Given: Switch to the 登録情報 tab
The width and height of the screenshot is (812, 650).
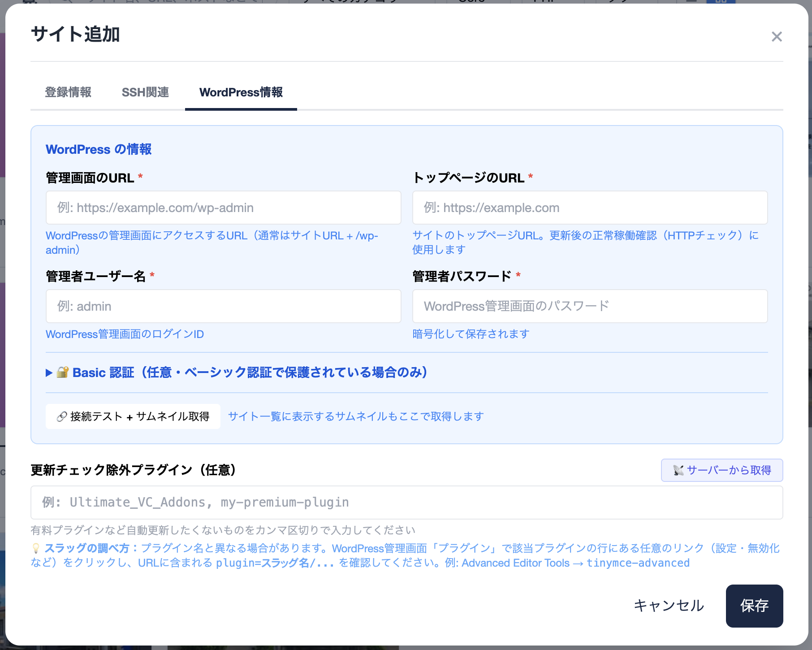Looking at the screenshot, I should (x=68, y=92).
